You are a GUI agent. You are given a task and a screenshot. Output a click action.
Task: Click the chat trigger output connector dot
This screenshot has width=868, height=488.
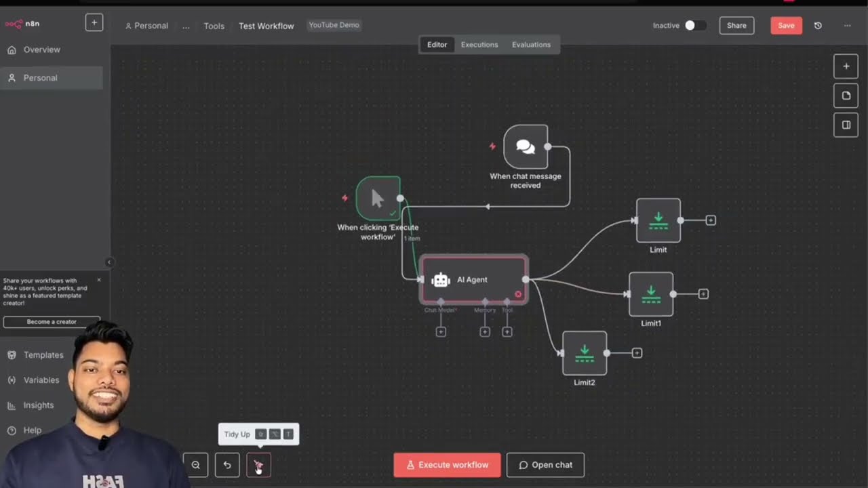pyautogui.click(x=547, y=146)
